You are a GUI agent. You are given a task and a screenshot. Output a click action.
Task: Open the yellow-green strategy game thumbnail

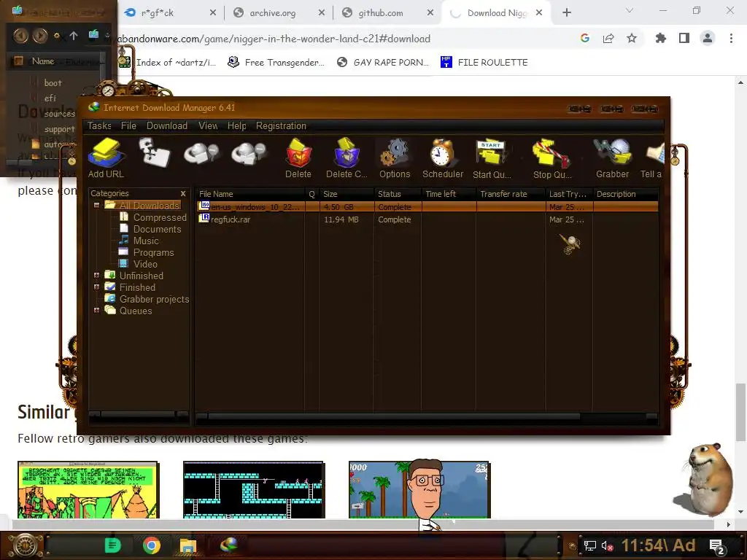(x=88, y=489)
